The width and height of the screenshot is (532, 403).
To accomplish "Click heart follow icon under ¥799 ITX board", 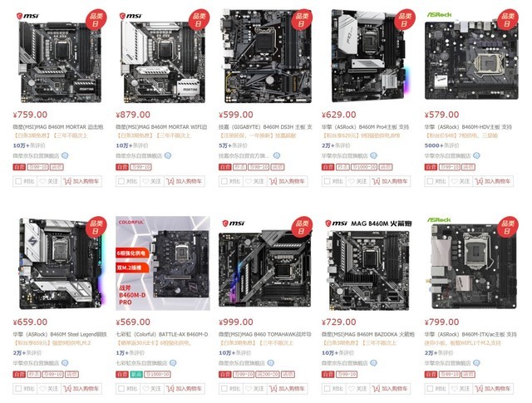I will 455,388.
